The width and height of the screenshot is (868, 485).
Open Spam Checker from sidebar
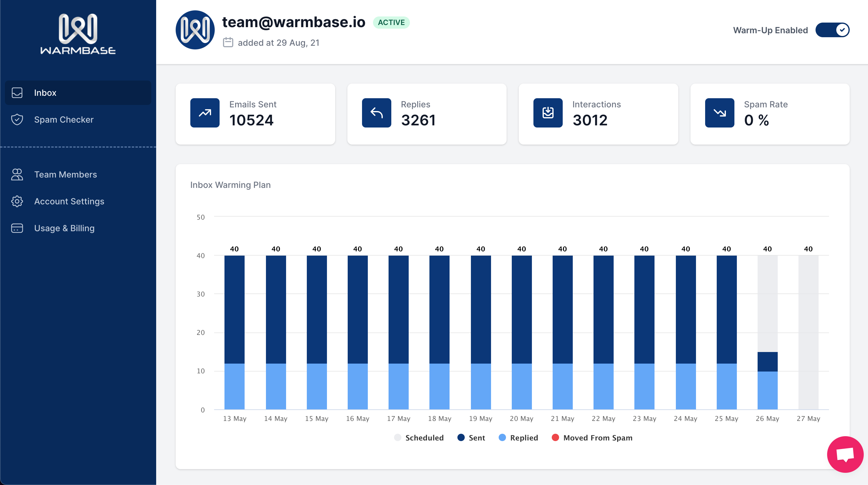tap(64, 120)
